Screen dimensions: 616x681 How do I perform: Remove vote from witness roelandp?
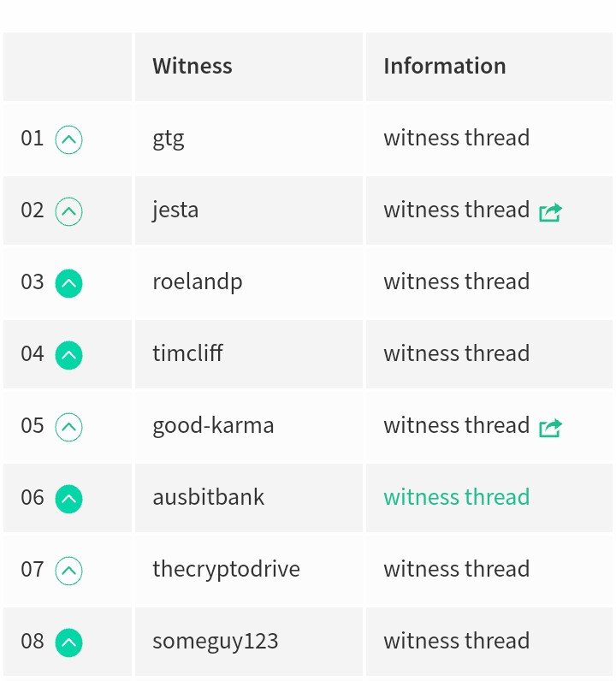point(68,282)
